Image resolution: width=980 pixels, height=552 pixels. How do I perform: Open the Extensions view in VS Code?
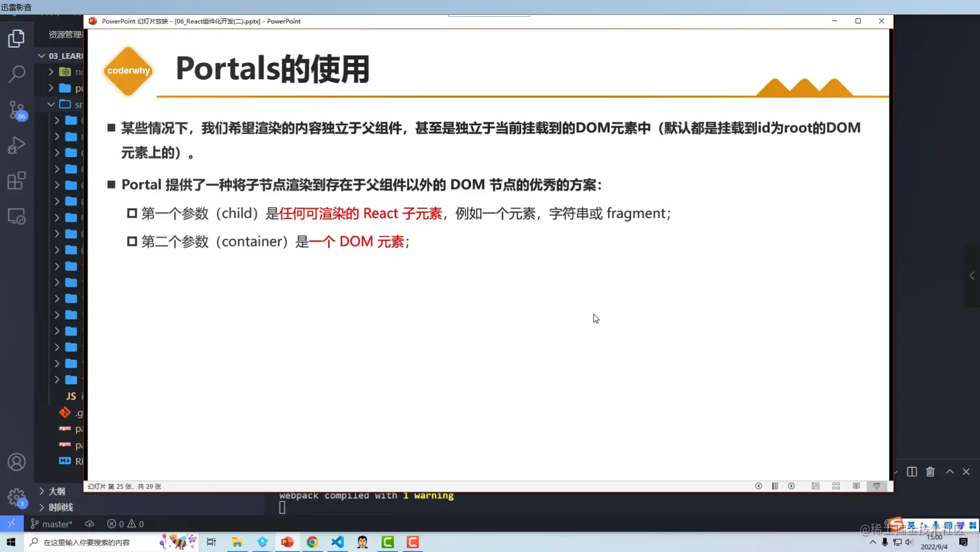click(17, 181)
